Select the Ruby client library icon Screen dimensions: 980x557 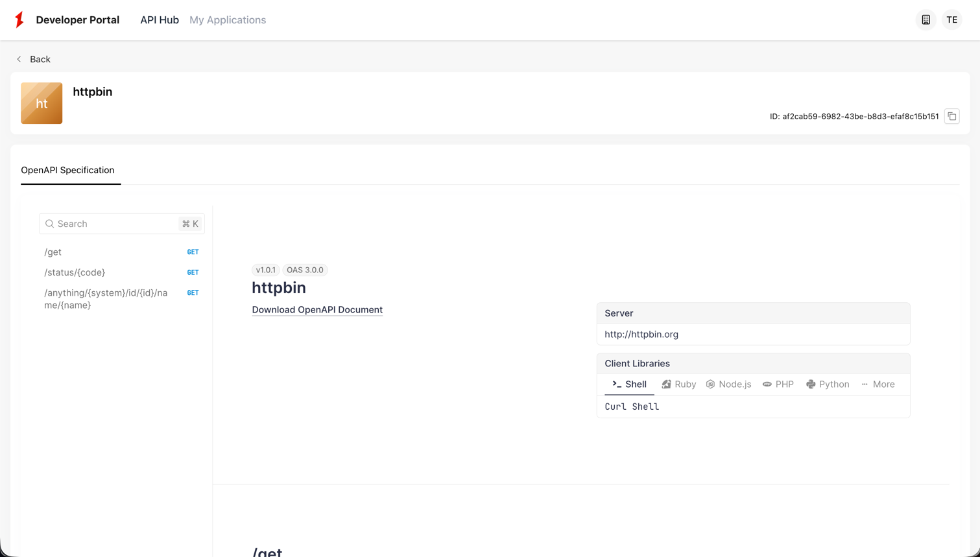667,384
